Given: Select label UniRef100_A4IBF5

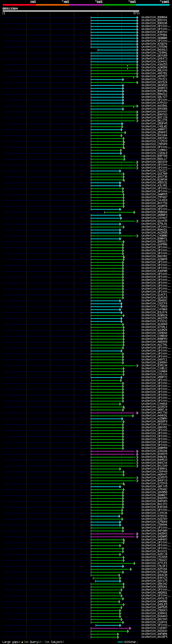Looking at the screenshot, I should pos(154,637).
